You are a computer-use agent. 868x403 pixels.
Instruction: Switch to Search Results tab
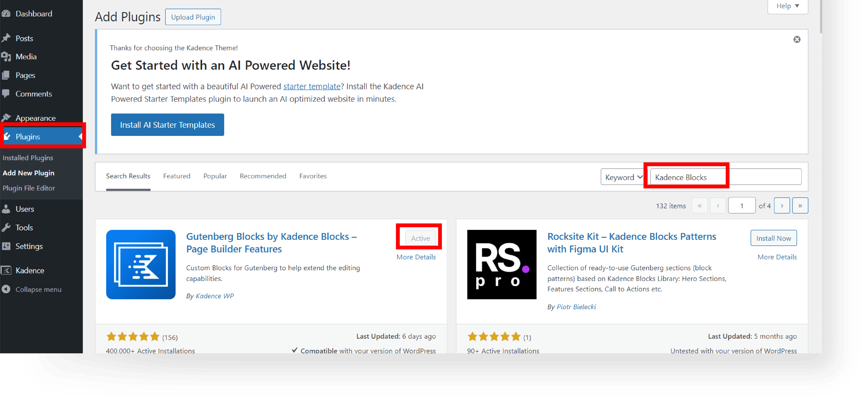click(x=128, y=176)
